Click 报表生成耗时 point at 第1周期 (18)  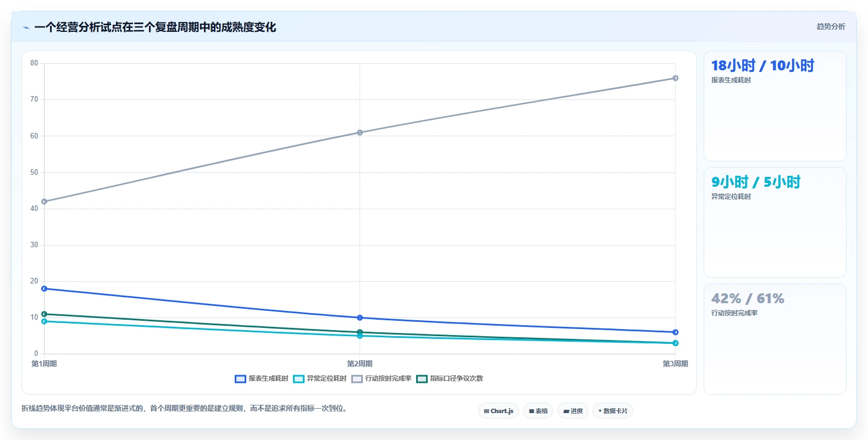pyautogui.click(x=44, y=288)
